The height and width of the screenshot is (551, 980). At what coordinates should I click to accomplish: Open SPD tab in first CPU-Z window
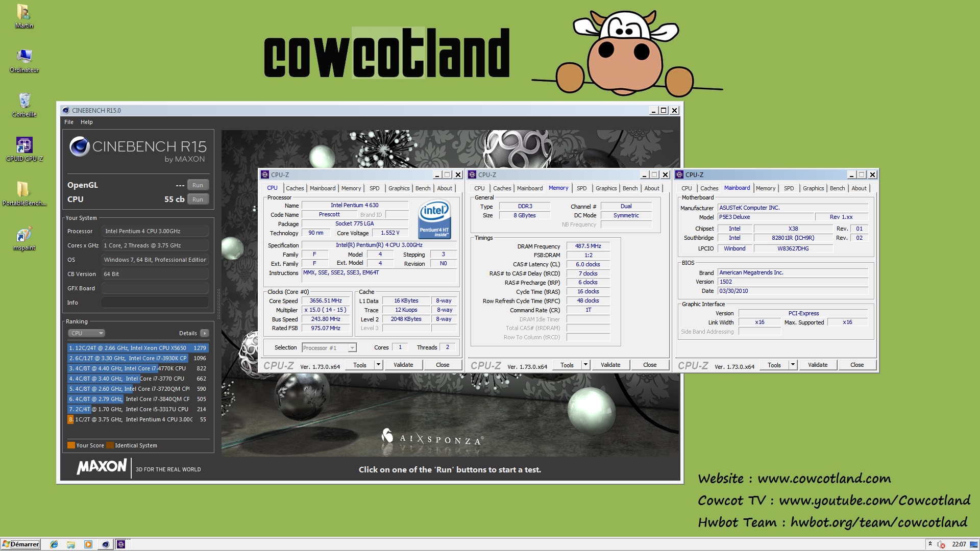point(374,188)
